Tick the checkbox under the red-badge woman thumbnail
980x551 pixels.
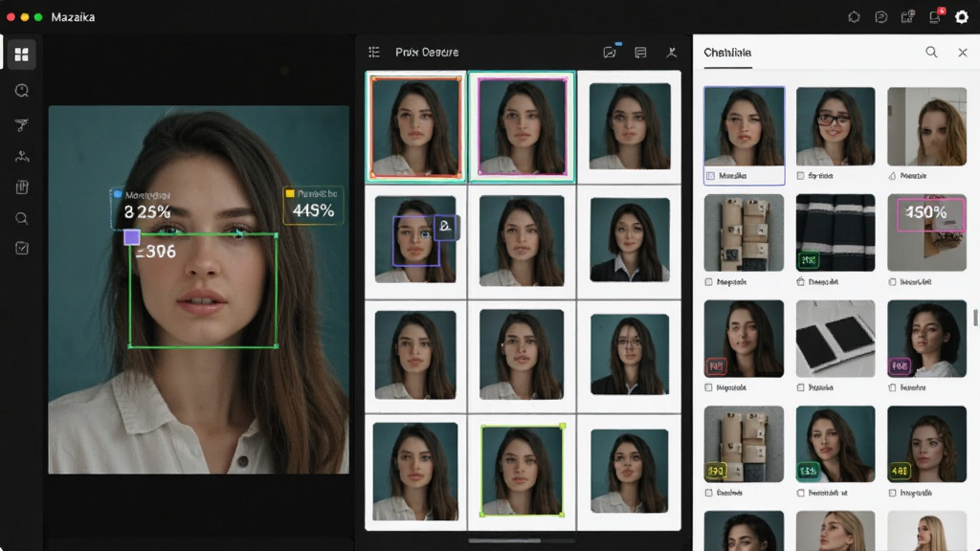tap(709, 388)
